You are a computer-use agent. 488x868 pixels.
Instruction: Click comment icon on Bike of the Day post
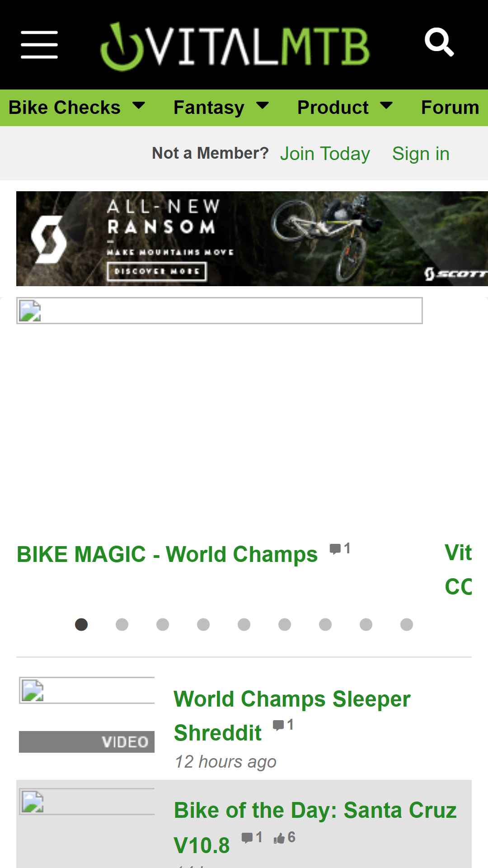point(247,838)
